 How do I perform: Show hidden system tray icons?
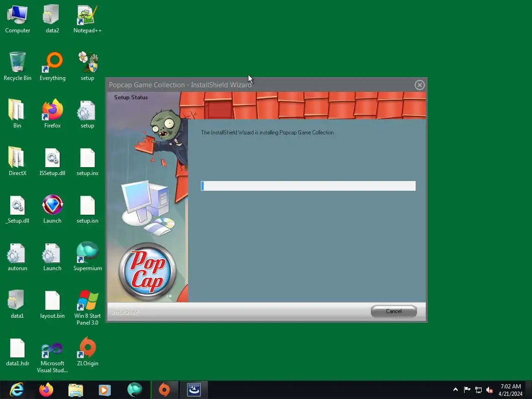[456, 389]
